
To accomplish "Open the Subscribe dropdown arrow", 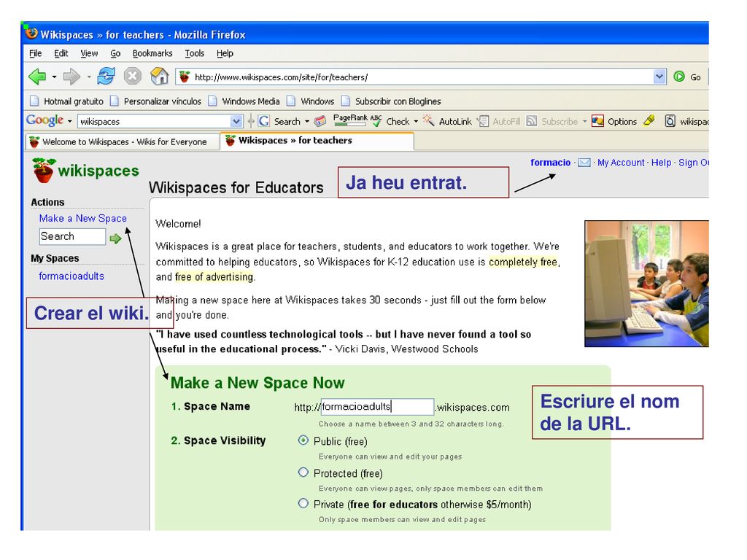I will pos(584,122).
